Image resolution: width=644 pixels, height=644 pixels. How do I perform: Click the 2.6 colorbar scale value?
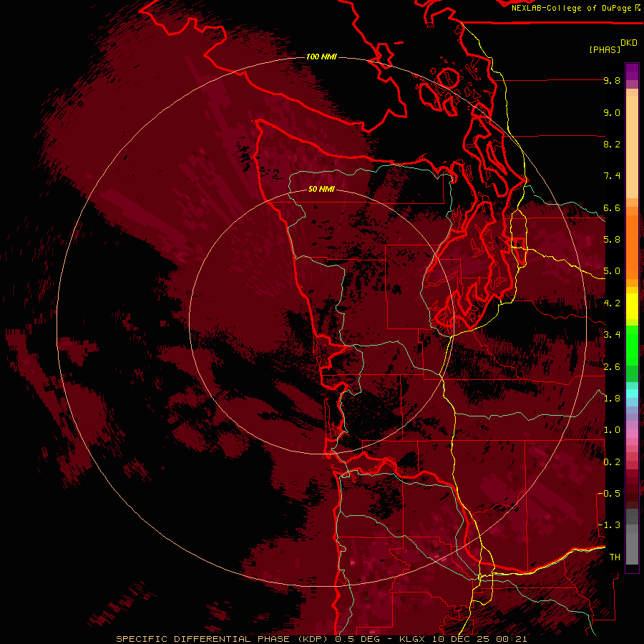(612, 367)
